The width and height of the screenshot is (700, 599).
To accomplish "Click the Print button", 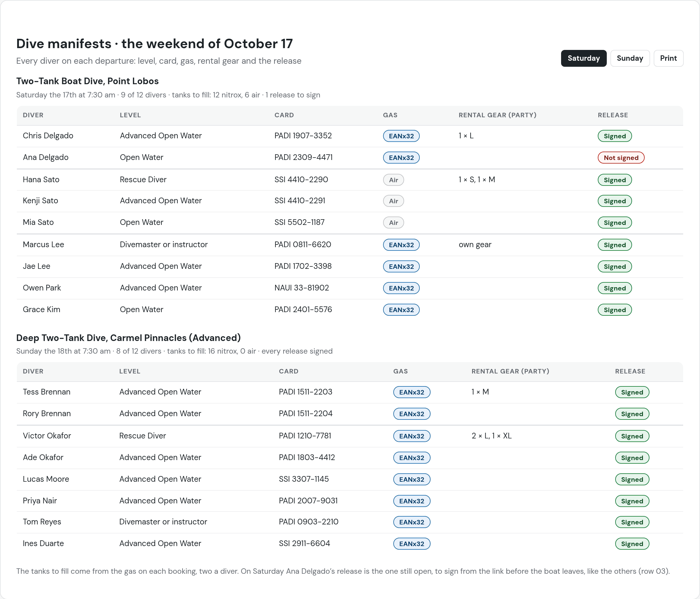I will [668, 58].
